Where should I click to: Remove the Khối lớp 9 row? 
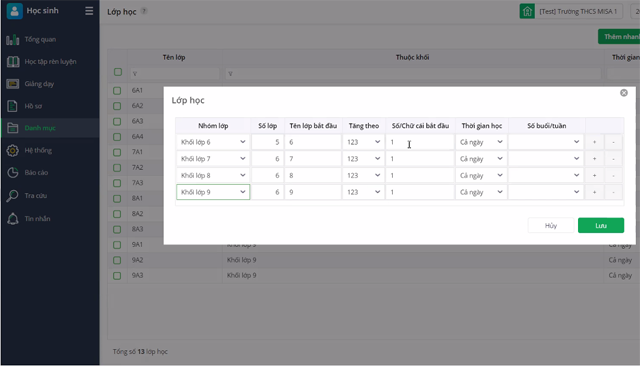[x=613, y=192]
